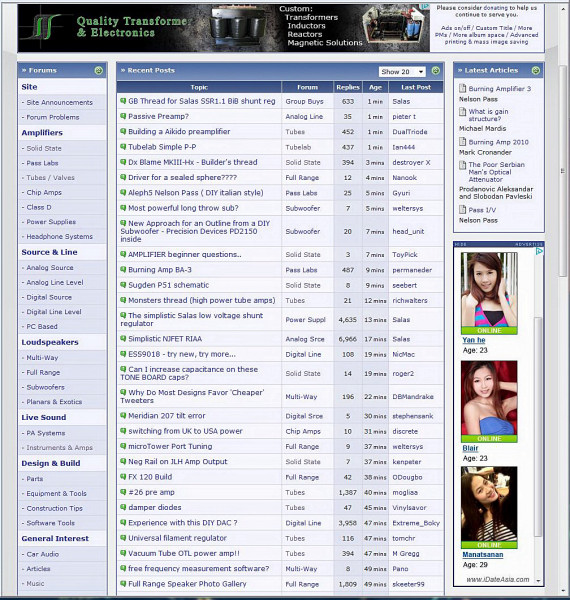570x600 pixels.
Task: Click document icon beside Pass I/V
Action: 463,209
